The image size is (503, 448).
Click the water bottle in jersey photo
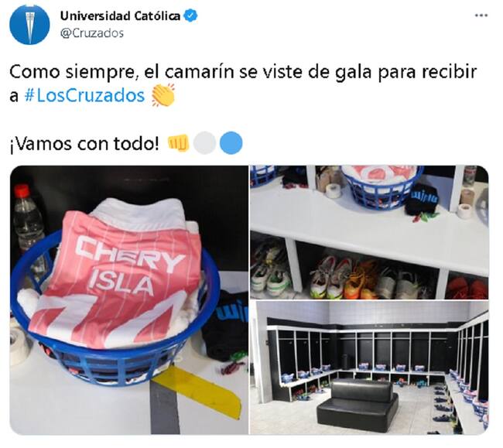point(28,218)
